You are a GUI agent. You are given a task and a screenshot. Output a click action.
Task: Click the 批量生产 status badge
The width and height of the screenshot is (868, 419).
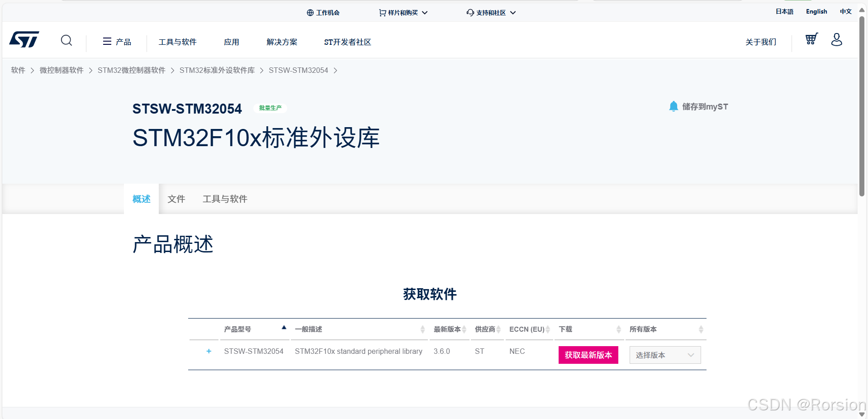click(270, 108)
